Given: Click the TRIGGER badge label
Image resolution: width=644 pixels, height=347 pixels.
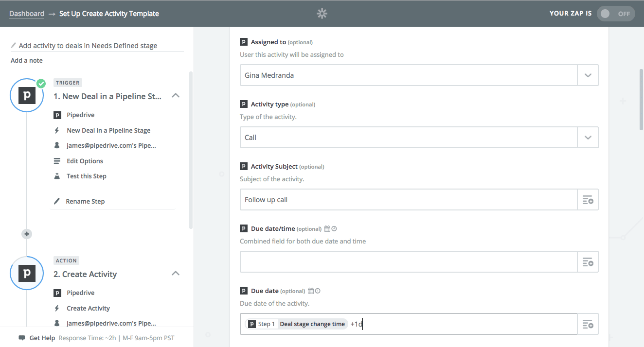Looking at the screenshot, I should click(68, 83).
